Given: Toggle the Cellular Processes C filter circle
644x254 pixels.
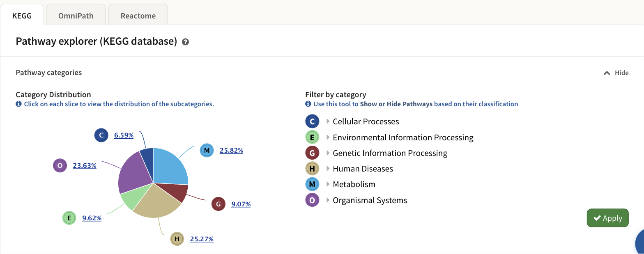Looking at the screenshot, I should [x=312, y=121].
